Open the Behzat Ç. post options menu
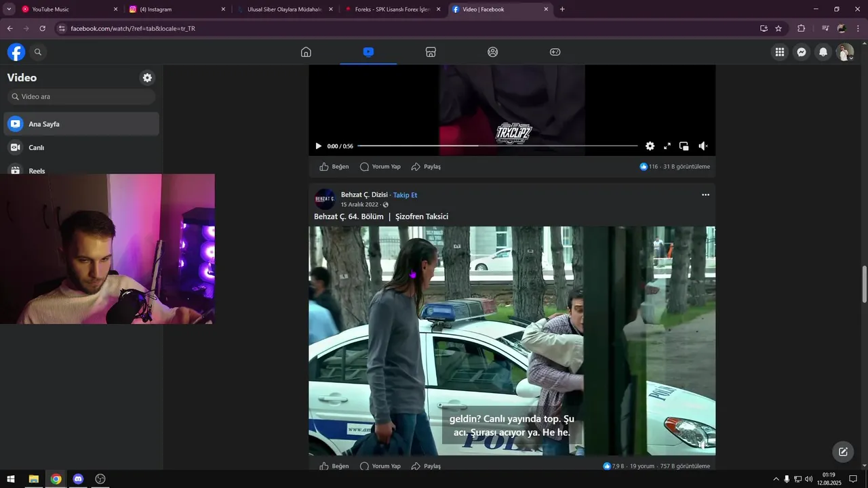 (705, 195)
